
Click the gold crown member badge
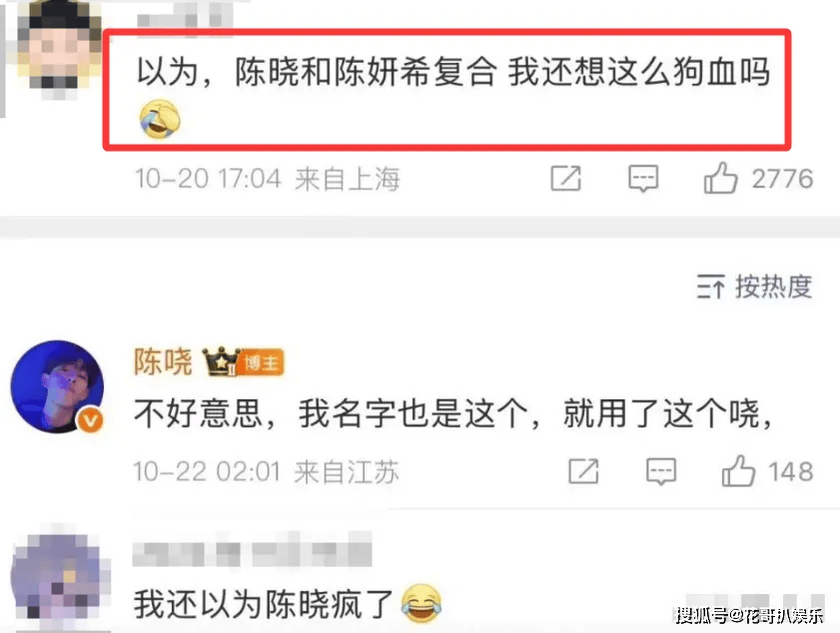pyautogui.click(x=221, y=361)
